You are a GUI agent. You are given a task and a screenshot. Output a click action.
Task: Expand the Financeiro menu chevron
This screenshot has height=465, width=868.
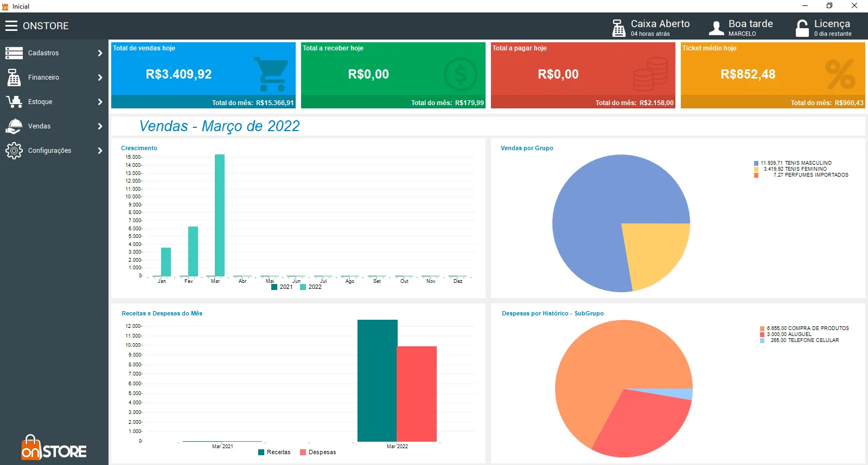(x=100, y=77)
